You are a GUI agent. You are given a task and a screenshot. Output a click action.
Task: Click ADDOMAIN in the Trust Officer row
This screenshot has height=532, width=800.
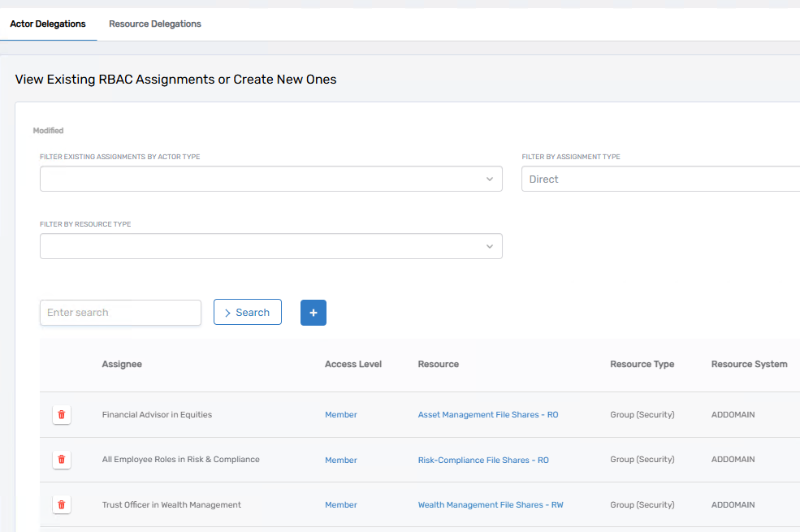pyautogui.click(x=733, y=505)
